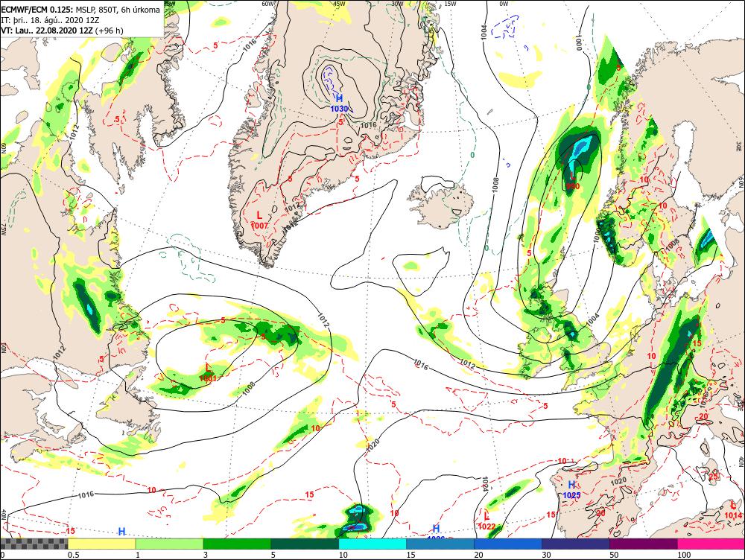Click the "60W" longitude label at top
Screen dimensions: 745x560
pos(268,3)
